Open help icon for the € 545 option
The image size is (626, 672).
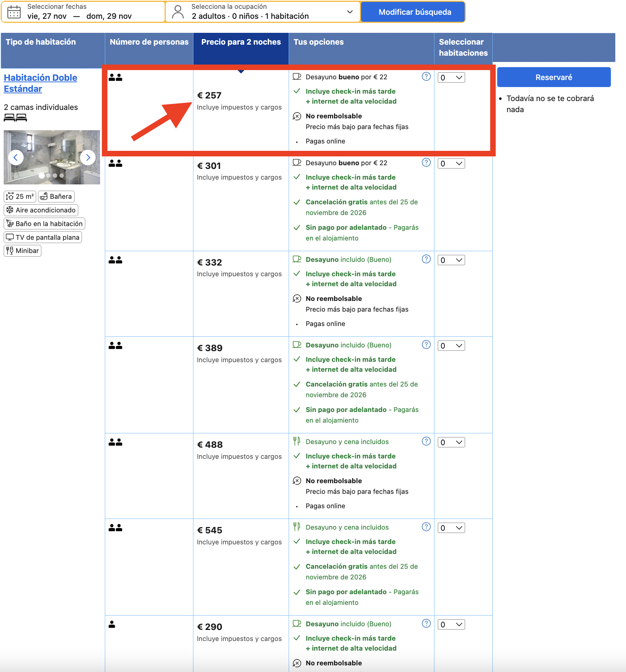(426, 527)
